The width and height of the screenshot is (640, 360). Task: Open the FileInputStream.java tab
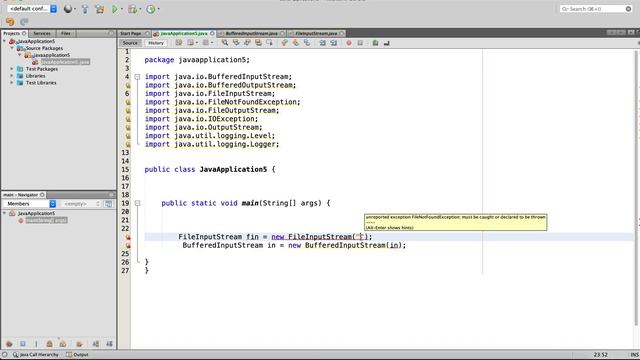tap(316, 33)
